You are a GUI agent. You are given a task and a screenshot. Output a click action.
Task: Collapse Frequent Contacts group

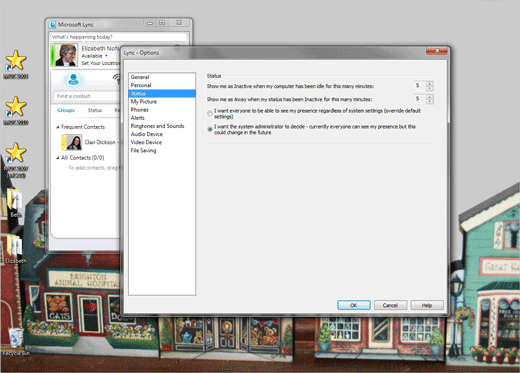click(58, 127)
